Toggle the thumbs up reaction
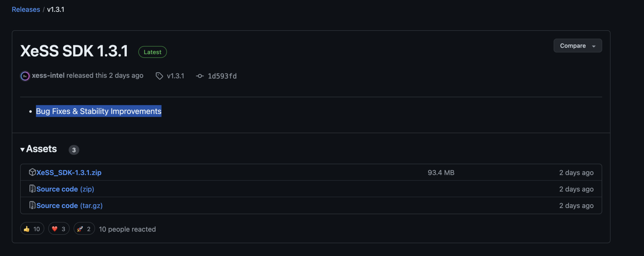Screen dimensions: 644x256 [32, 229]
